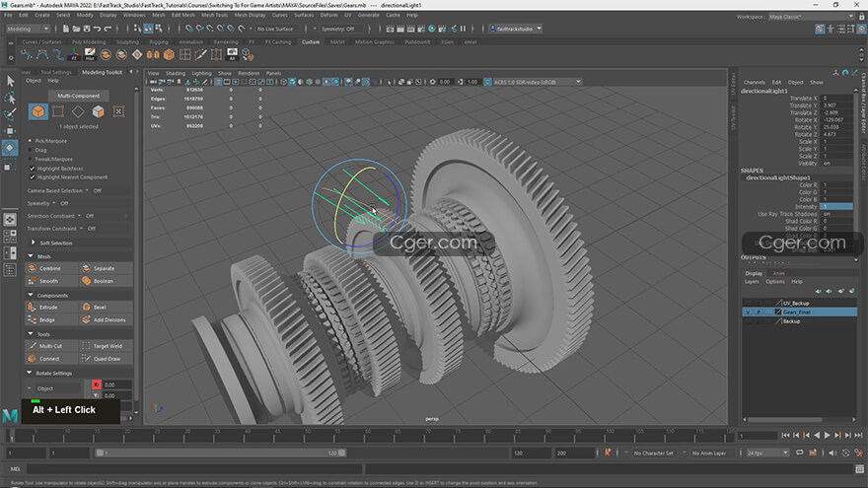This screenshot has width=868, height=488.
Task: Open the Tool Settings tab
Action: (56, 72)
